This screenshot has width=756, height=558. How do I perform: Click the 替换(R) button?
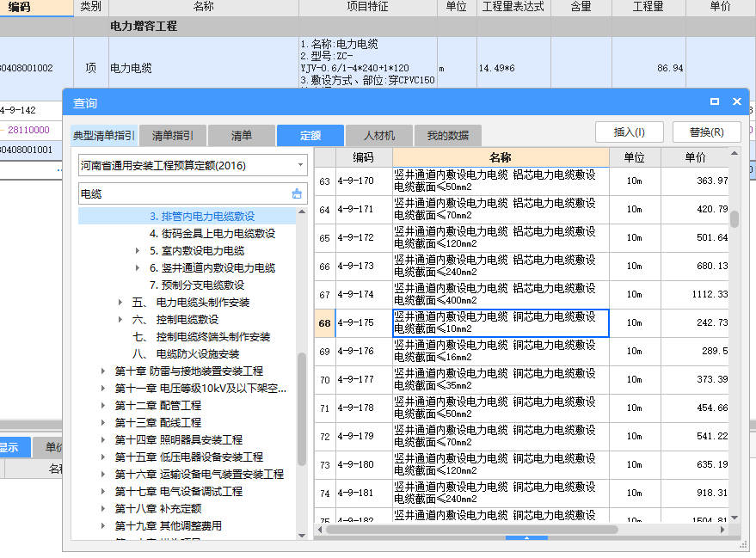(x=707, y=132)
